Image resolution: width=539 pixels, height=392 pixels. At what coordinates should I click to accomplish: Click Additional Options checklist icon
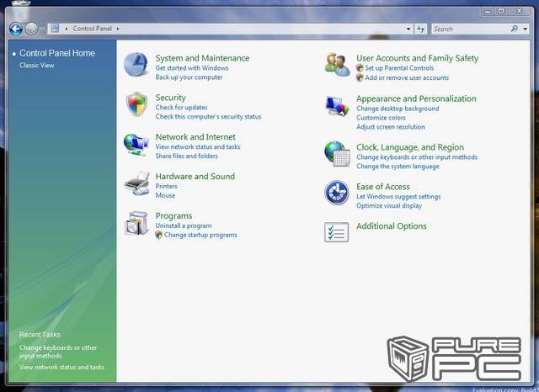[336, 232]
